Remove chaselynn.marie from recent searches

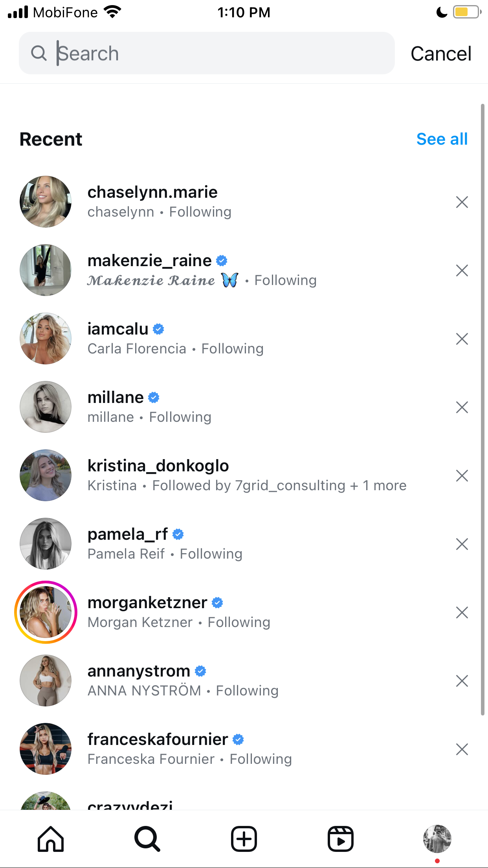(x=462, y=202)
